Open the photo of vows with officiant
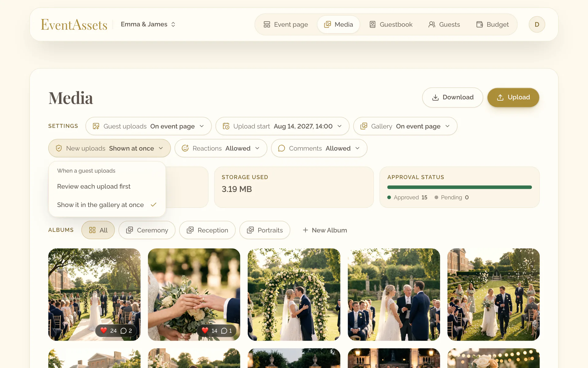Screen dimensions: 588x368 [394, 294]
